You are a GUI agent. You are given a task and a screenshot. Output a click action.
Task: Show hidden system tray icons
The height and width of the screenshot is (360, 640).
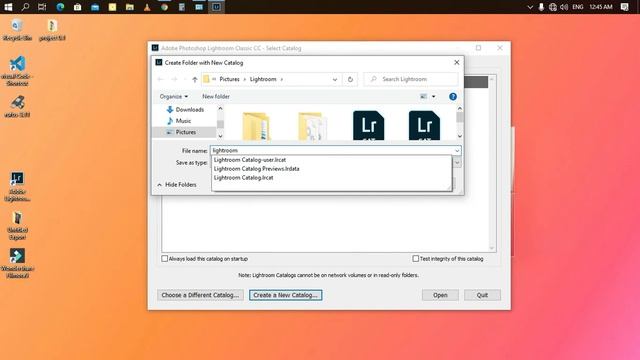pyautogui.click(x=530, y=7)
